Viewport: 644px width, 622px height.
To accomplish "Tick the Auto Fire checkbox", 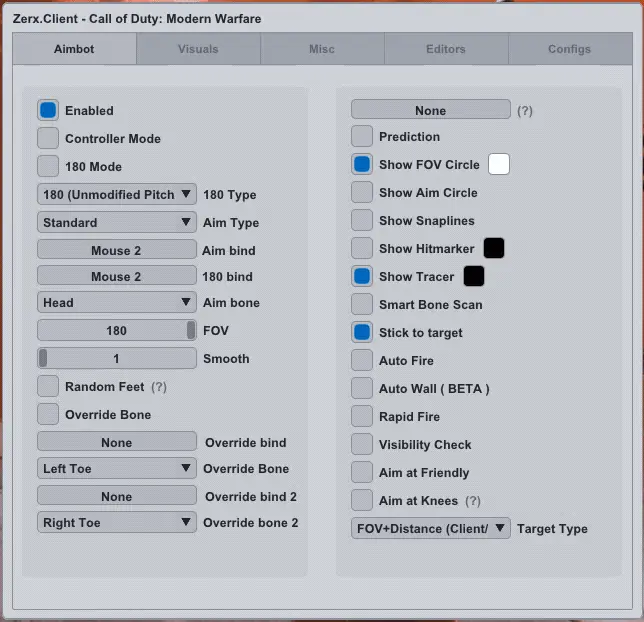I will [x=362, y=360].
